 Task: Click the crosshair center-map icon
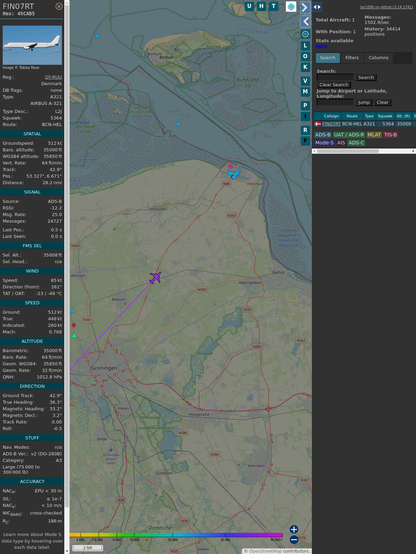click(x=305, y=34)
